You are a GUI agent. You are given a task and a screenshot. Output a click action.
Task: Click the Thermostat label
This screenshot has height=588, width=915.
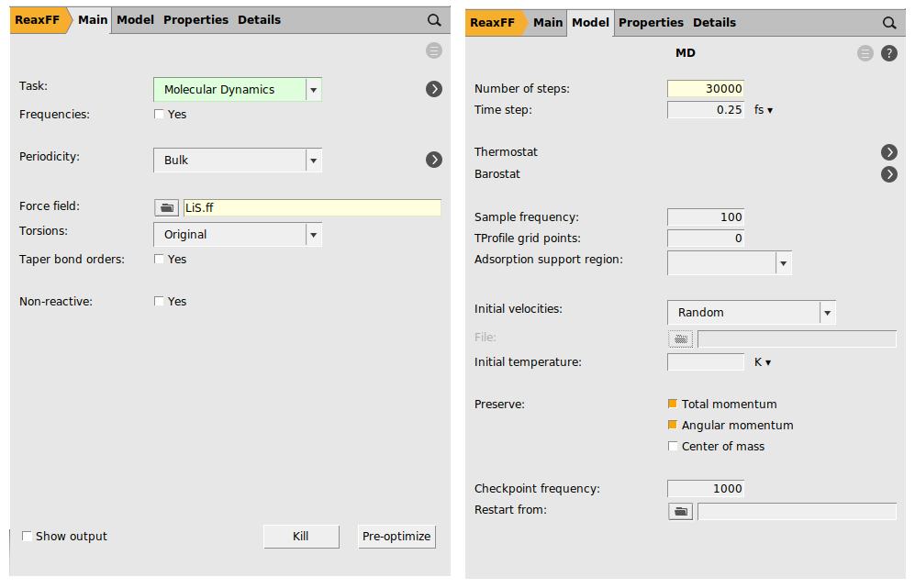coord(506,152)
